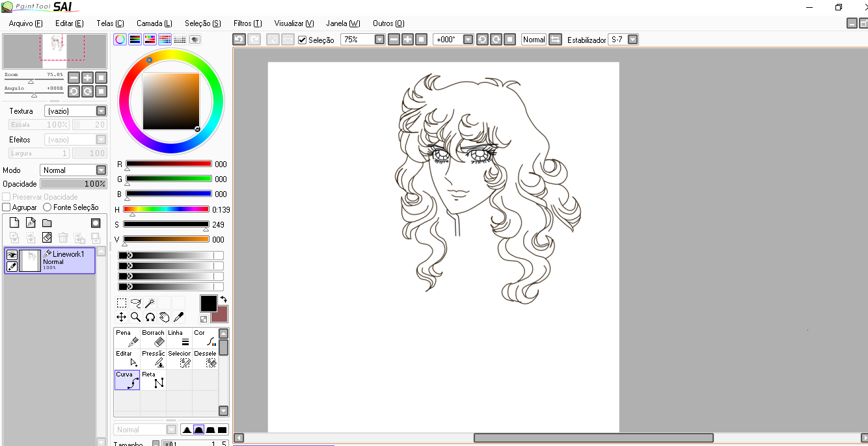Viewport: 868px width, 446px height.
Task: Toggle transparent color small checker icon
Action: tap(204, 319)
